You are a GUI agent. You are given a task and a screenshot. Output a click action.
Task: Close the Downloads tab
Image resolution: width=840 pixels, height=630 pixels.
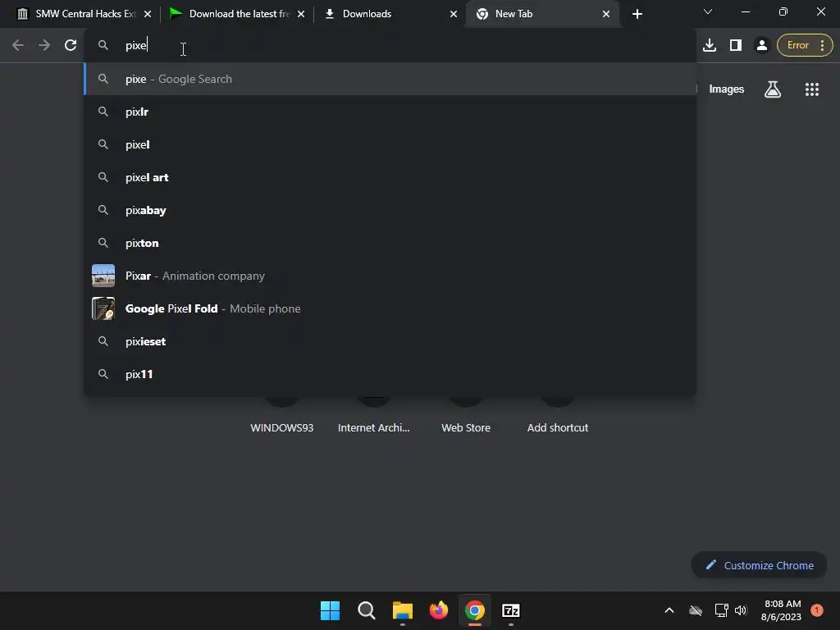[x=454, y=14]
